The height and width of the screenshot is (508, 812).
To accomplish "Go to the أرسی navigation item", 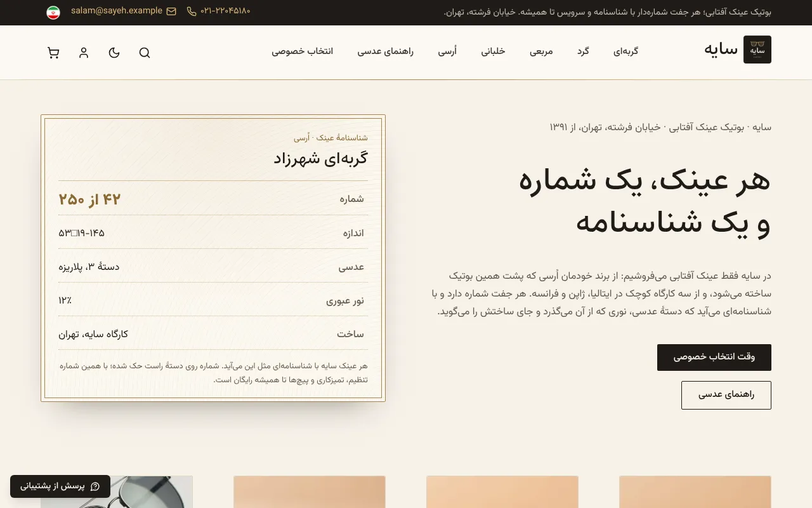I will pos(447,51).
